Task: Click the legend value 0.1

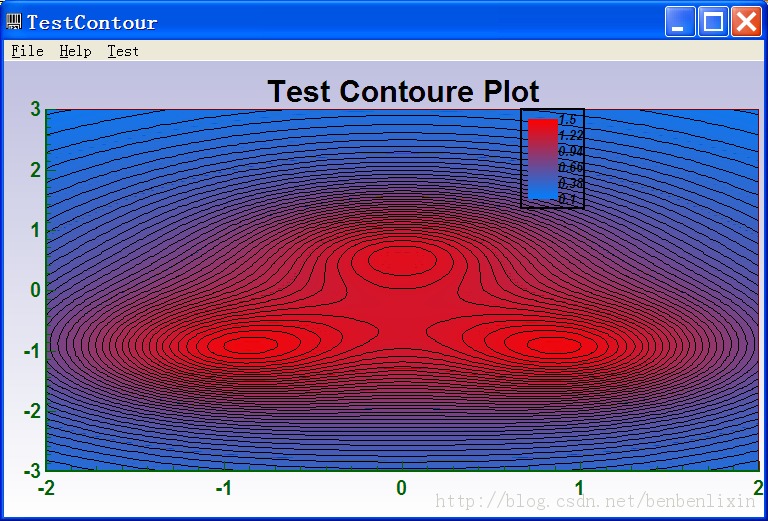Action: (x=567, y=199)
